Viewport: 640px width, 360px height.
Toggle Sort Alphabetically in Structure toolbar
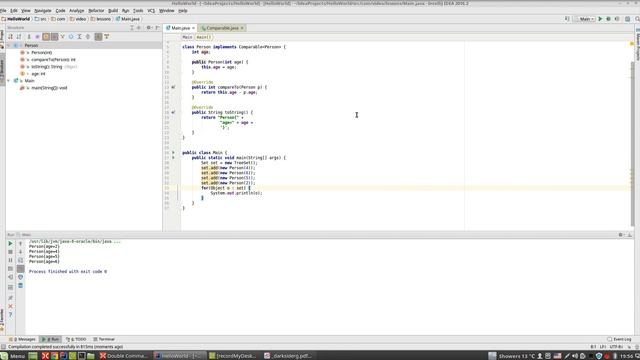19,37
